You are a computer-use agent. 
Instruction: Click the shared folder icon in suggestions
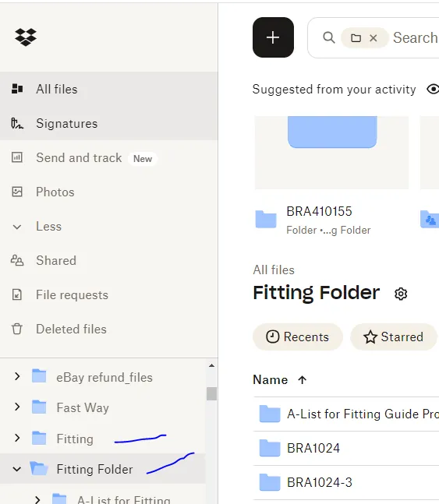430,219
